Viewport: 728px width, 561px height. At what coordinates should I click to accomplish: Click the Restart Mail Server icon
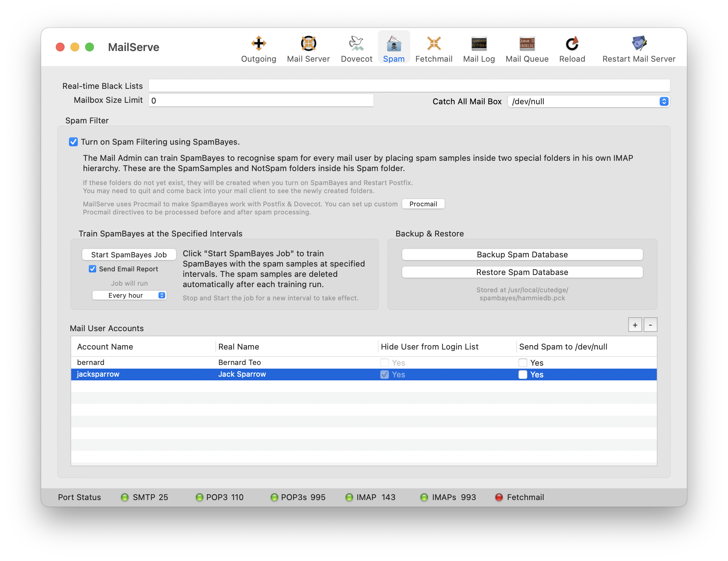click(x=639, y=44)
